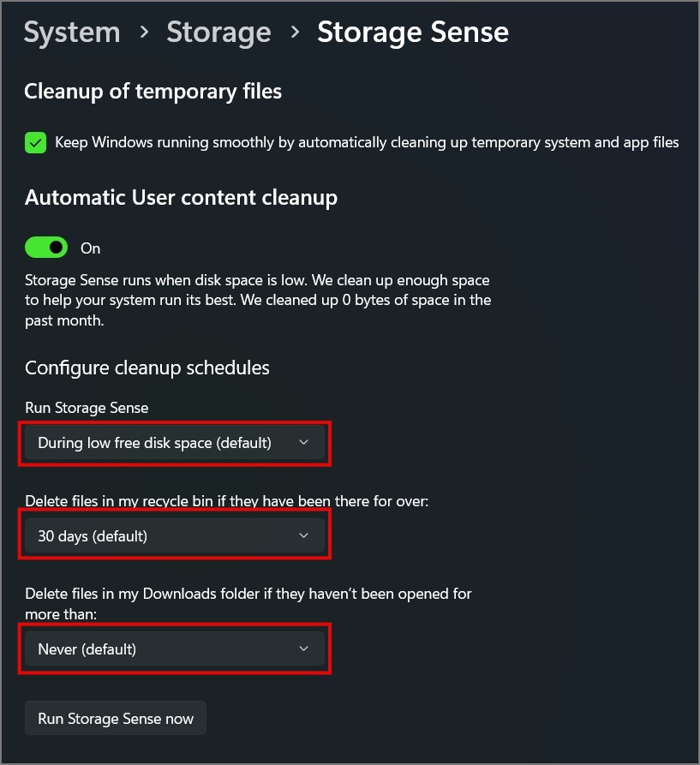Click the arrow on the 30 days dropdown
700x765 pixels.
[303, 536]
